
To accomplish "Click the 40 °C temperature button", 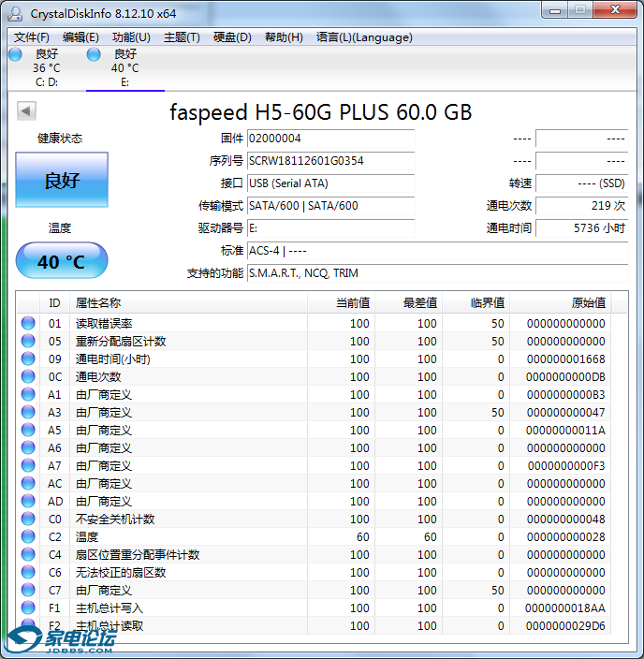I will point(62,260).
